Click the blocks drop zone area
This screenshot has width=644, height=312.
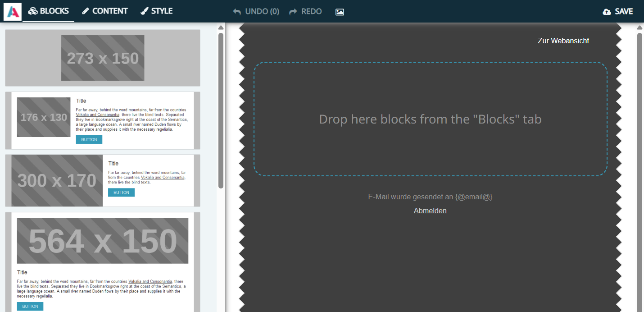[x=430, y=119]
